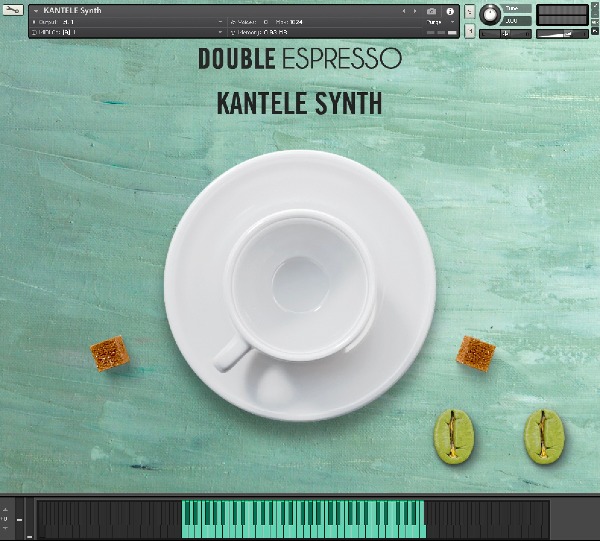Viewport: 600px width, 541px height.
Task: Solo the instrument with S button
Action: point(470,11)
